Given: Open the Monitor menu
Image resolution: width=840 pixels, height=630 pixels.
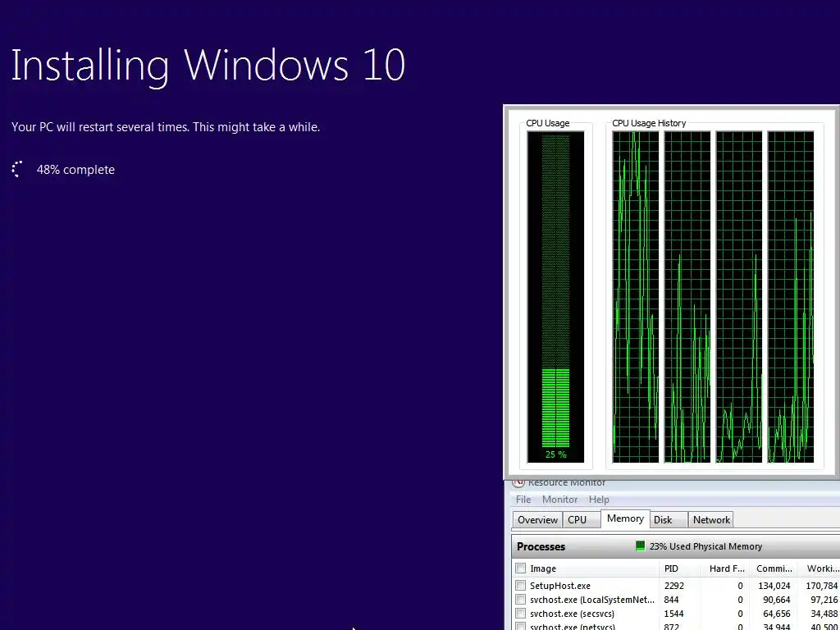Looking at the screenshot, I should click(559, 500).
